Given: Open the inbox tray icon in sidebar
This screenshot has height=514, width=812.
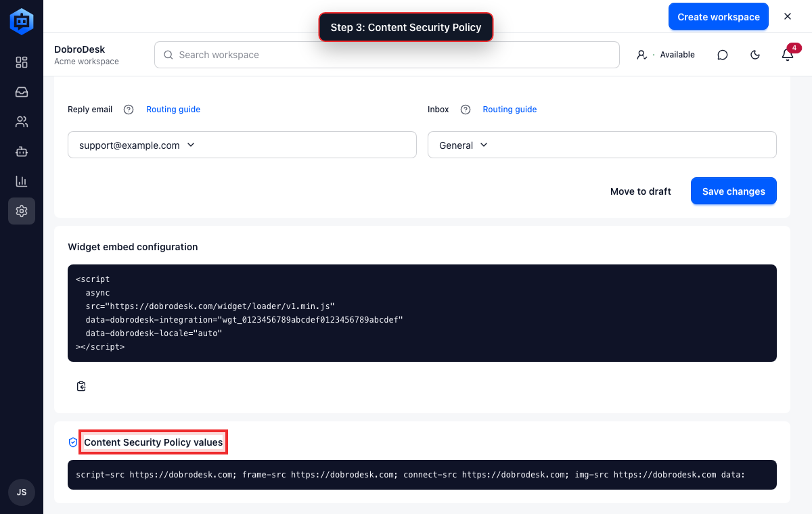Looking at the screenshot, I should (x=22, y=92).
